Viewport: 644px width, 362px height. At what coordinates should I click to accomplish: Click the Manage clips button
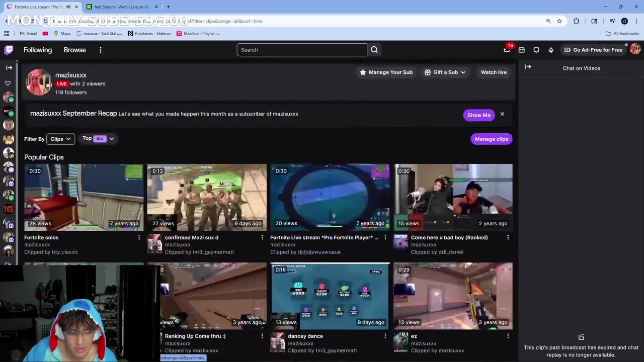coord(492,139)
